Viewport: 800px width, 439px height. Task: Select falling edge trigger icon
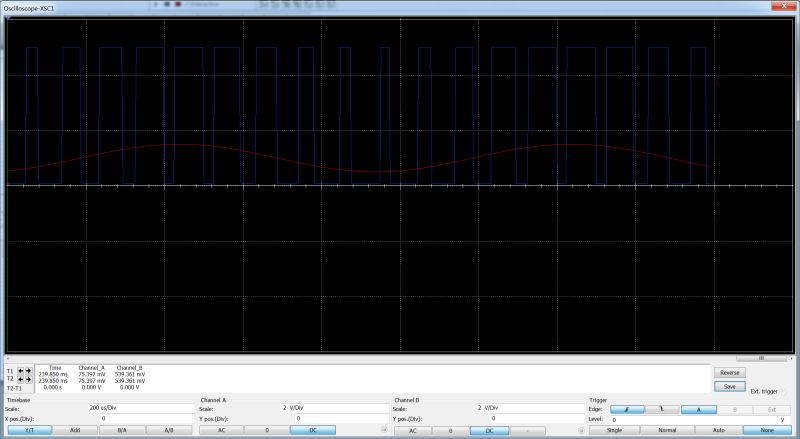pos(662,409)
